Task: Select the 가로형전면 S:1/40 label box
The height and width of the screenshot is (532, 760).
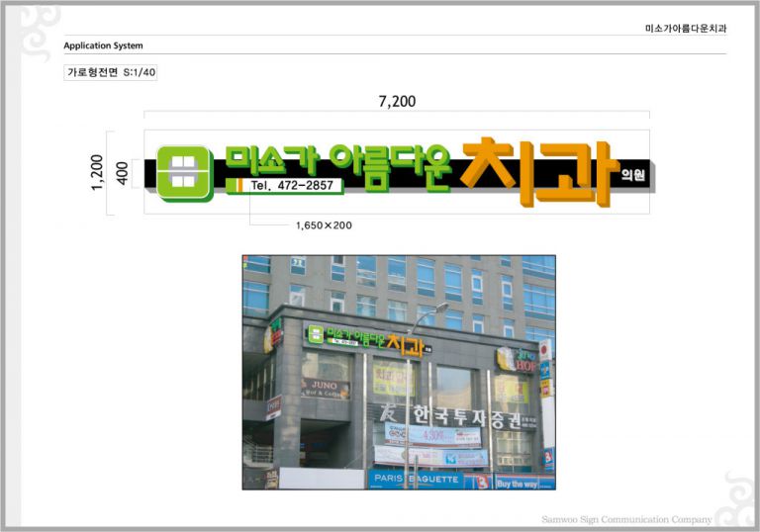Action: pyautogui.click(x=110, y=72)
